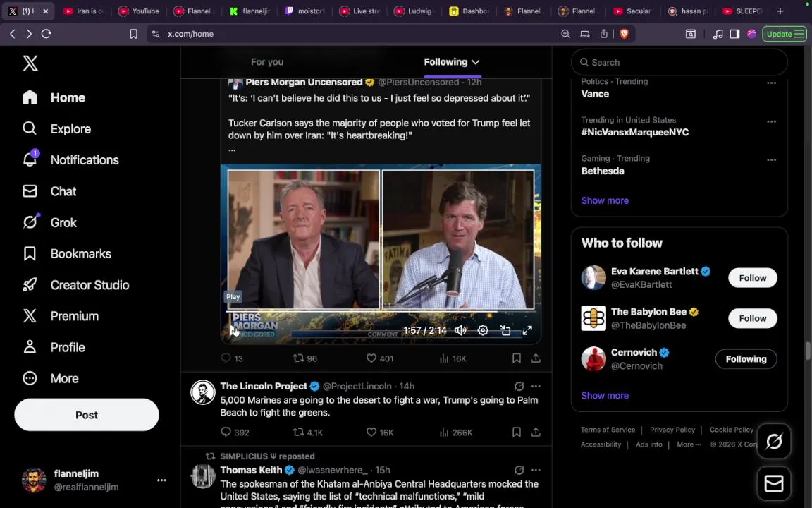The width and height of the screenshot is (812, 508).
Task: Bookmark the Lincoln Project post
Action: coord(516,433)
